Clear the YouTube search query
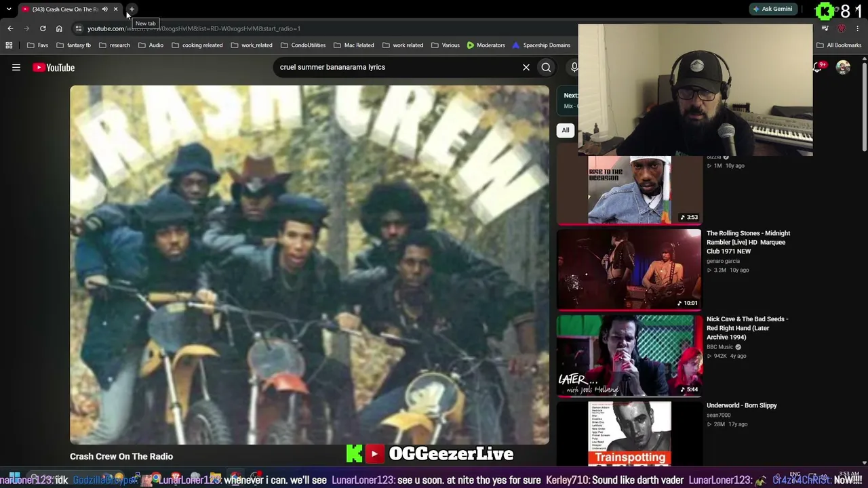The height and width of the screenshot is (488, 868). coord(526,67)
